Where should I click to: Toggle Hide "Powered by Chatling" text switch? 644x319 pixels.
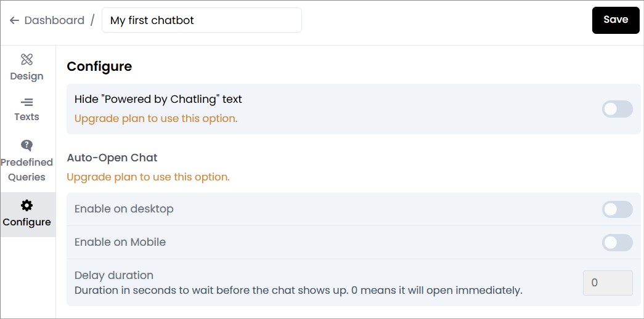(x=617, y=109)
